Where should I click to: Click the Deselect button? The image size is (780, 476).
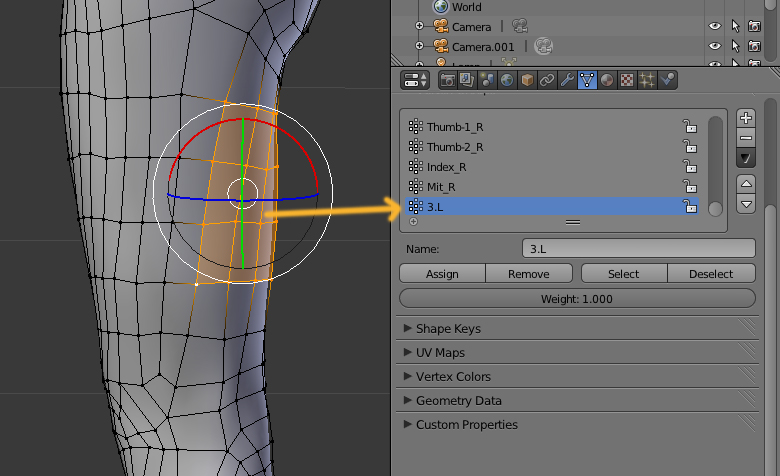(711, 274)
